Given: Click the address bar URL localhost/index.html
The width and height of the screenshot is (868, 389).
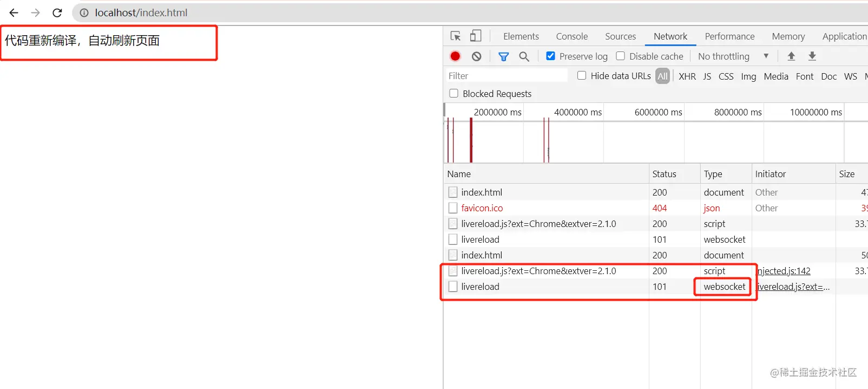Looking at the screenshot, I should click(x=141, y=12).
